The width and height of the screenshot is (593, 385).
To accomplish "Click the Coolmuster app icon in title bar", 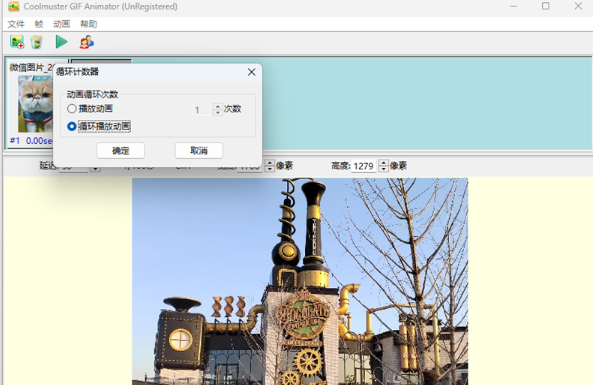I will pyautogui.click(x=14, y=6).
